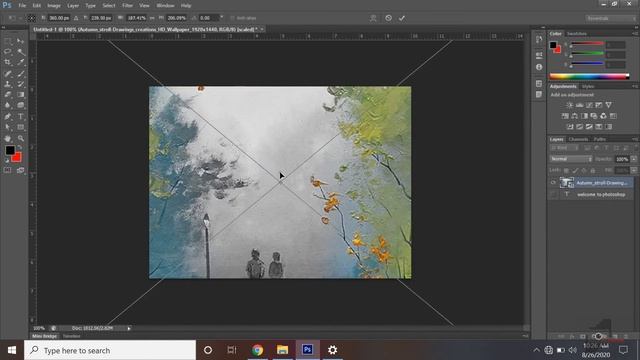Select the Lasso tool
The height and width of the screenshot is (360, 640).
coord(8,52)
